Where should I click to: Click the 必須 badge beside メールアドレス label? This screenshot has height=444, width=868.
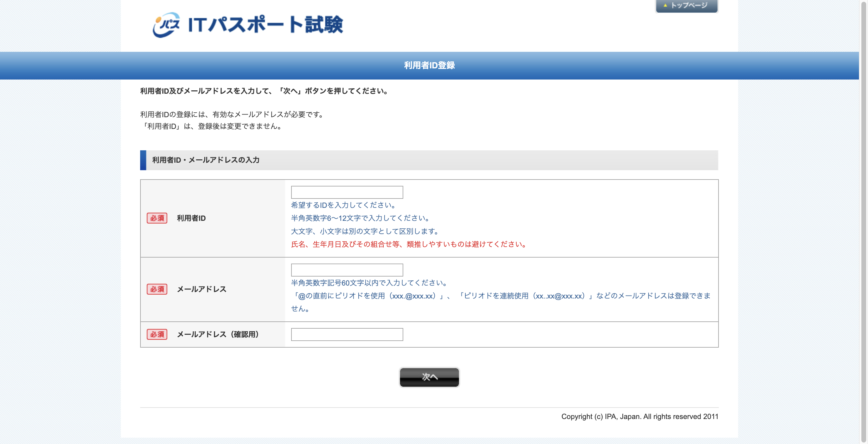157,289
